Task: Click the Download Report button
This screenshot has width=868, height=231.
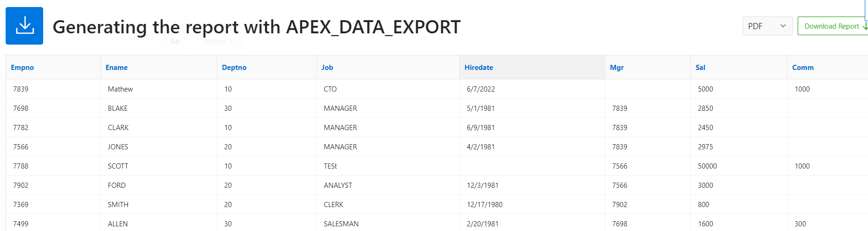Action: point(833,26)
